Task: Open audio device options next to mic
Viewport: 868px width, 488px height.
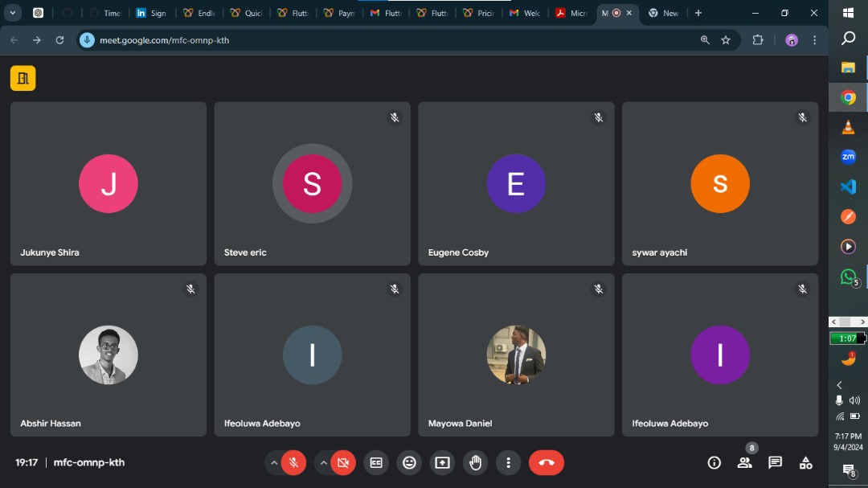Action: (x=273, y=462)
